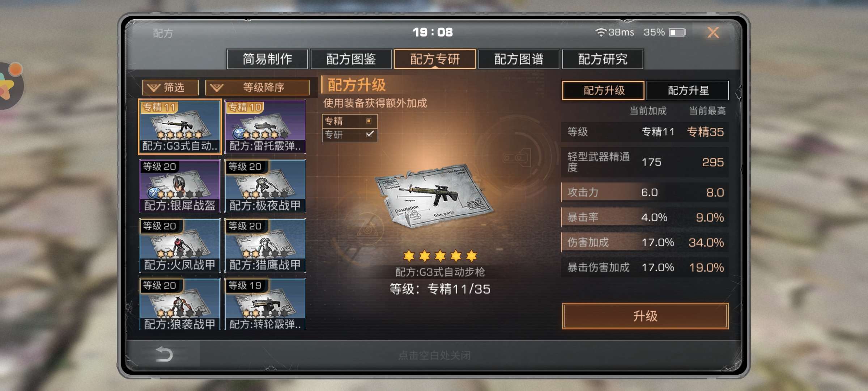This screenshot has height=391, width=868.
Task: Open the 狼袭战甲 recipe icon
Action: click(x=180, y=304)
